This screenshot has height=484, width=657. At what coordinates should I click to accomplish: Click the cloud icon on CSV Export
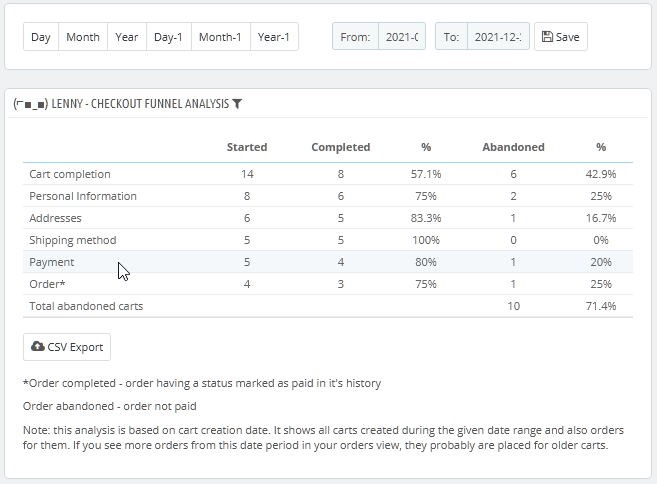pyautogui.click(x=38, y=346)
